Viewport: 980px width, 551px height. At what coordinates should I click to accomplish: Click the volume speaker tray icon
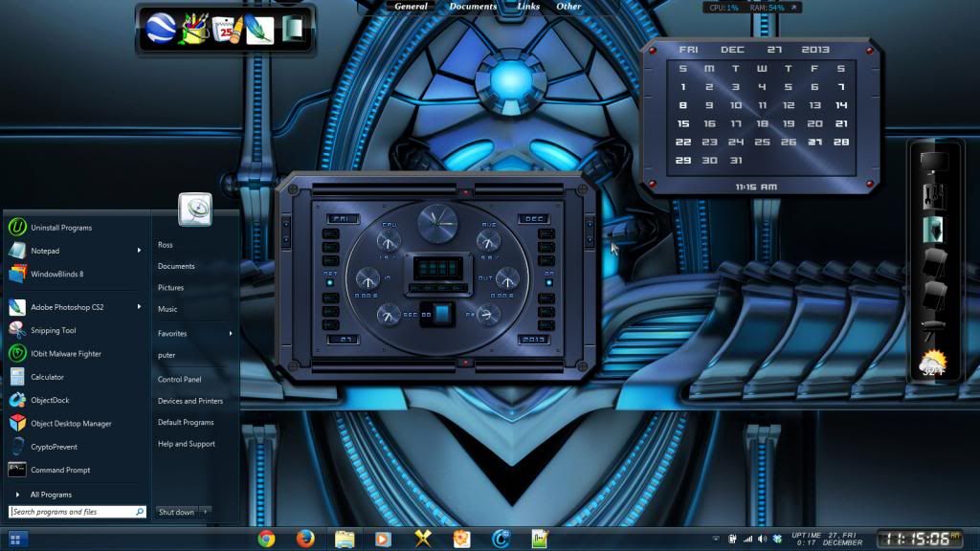762,539
